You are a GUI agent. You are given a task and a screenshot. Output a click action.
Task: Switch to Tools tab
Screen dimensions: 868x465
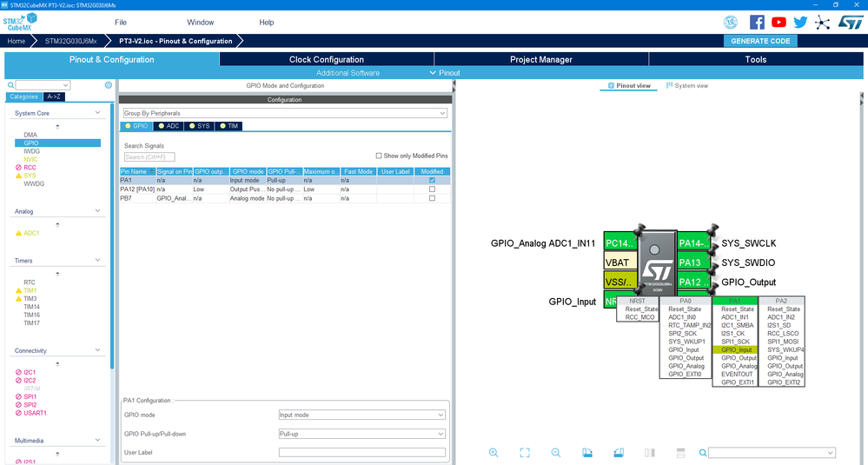756,59
